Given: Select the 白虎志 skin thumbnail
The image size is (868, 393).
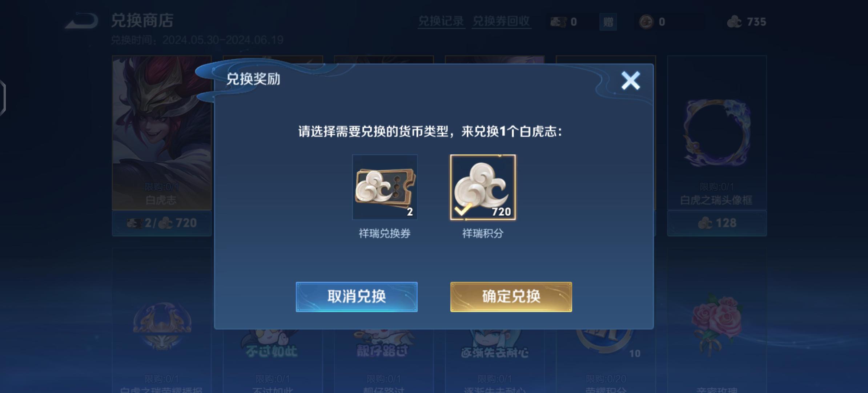Looking at the screenshot, I should pos(162,133).
